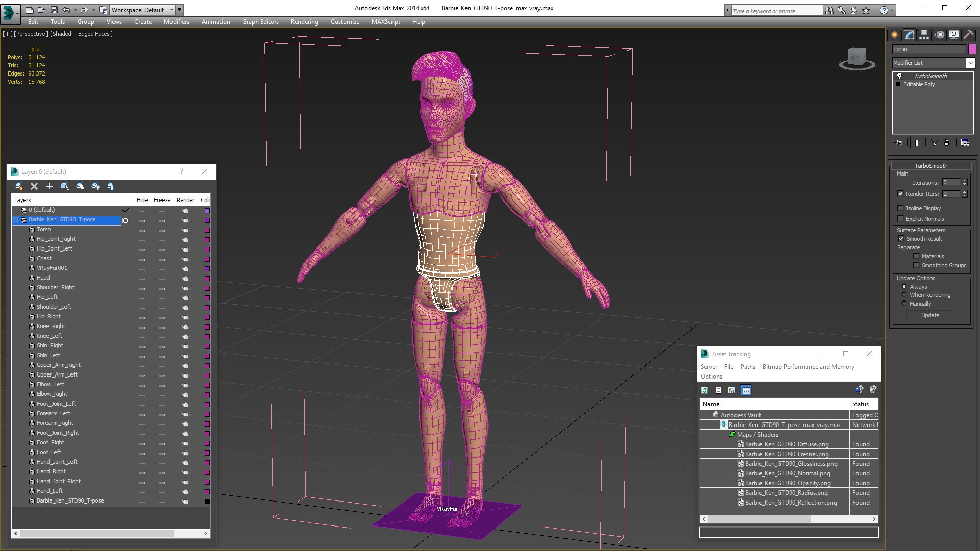
Task: Click the Undo arrow icon
Action: (x=66, y=10)
